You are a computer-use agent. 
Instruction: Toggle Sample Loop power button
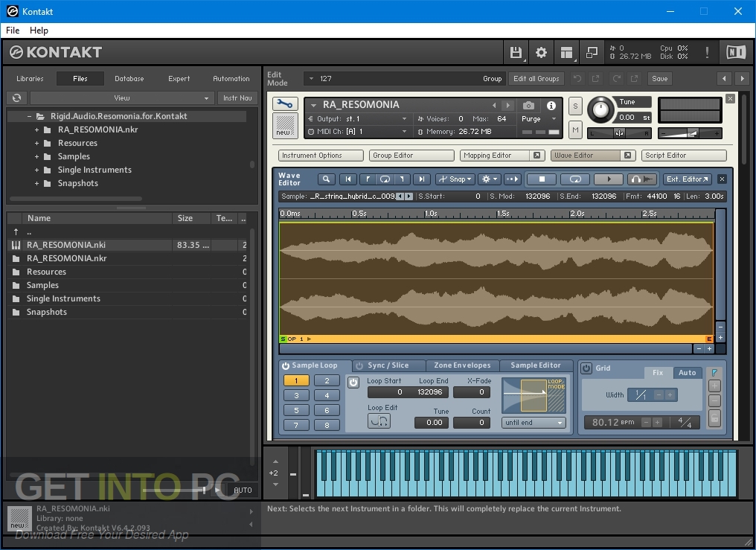point(286,366)
